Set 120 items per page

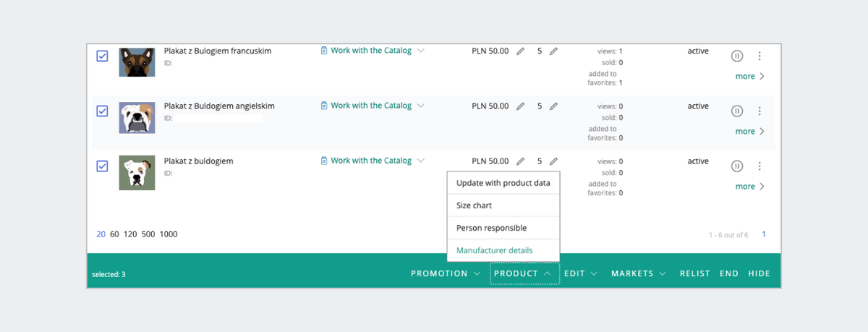point(130,234)
